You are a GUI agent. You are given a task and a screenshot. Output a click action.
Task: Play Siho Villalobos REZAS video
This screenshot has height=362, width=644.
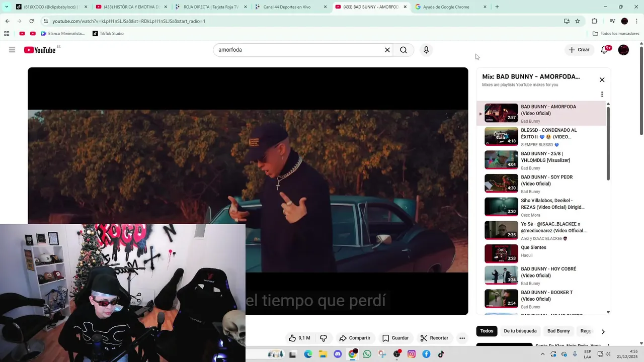[541, 207]
